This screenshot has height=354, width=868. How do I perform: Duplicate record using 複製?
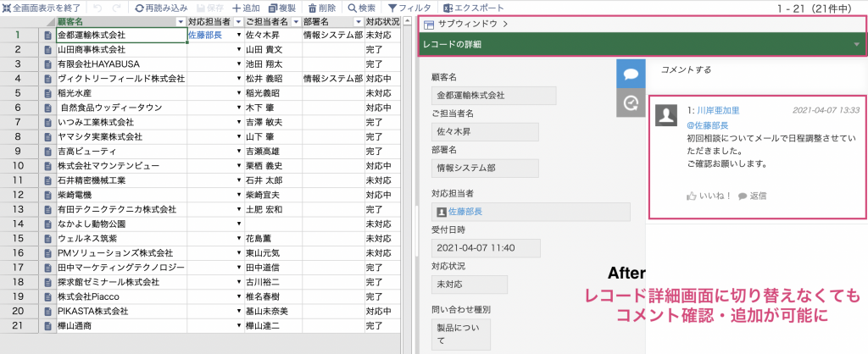pyautogui.click(x=281, y=8)
